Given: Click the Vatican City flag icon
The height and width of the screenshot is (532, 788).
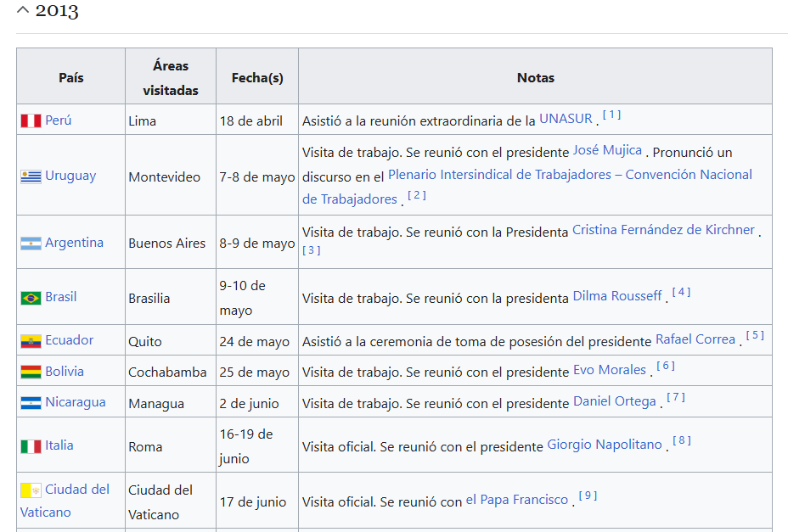Looking at the screenshot, I should click(x=31, y=490).
